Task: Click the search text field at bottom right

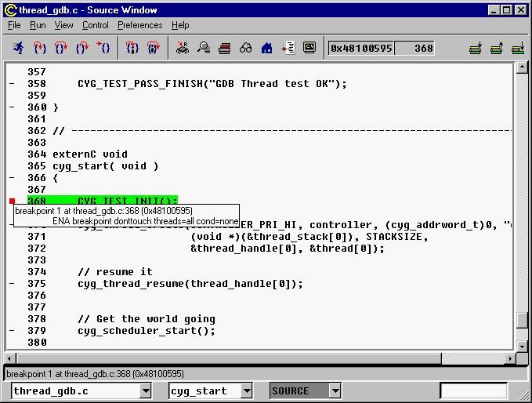Action: (472, 390)
